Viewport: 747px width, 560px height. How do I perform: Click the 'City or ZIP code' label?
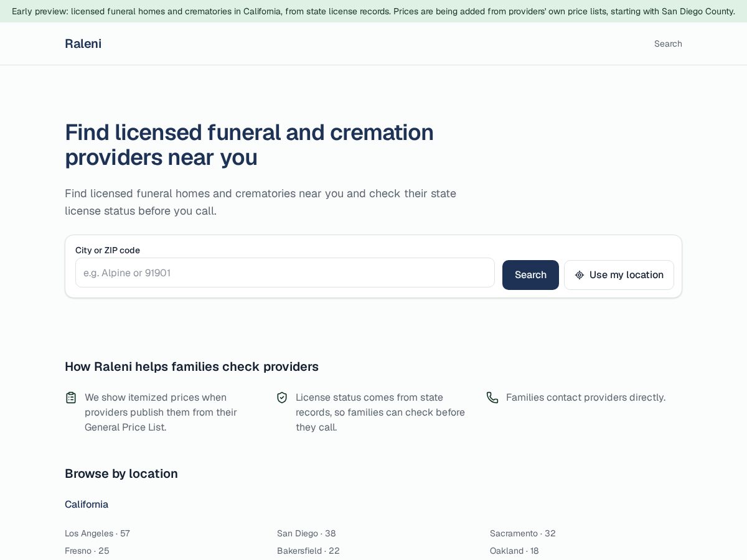click(108, 250)
